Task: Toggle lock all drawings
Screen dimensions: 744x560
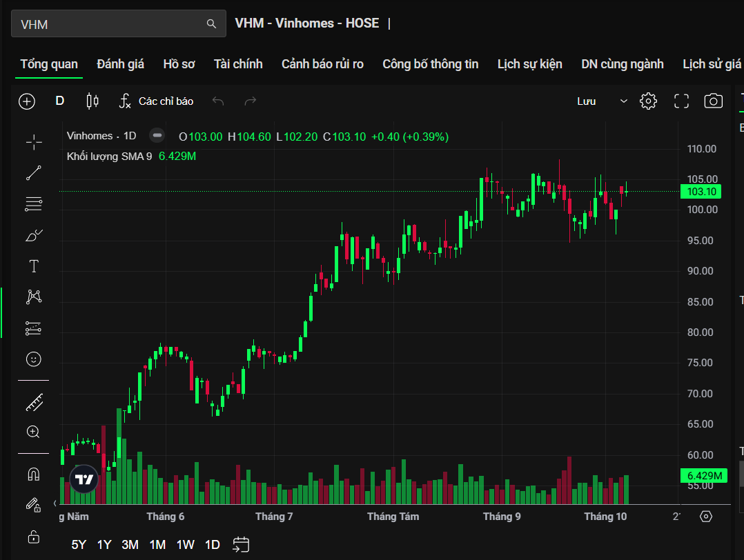Action: [34, 536]
